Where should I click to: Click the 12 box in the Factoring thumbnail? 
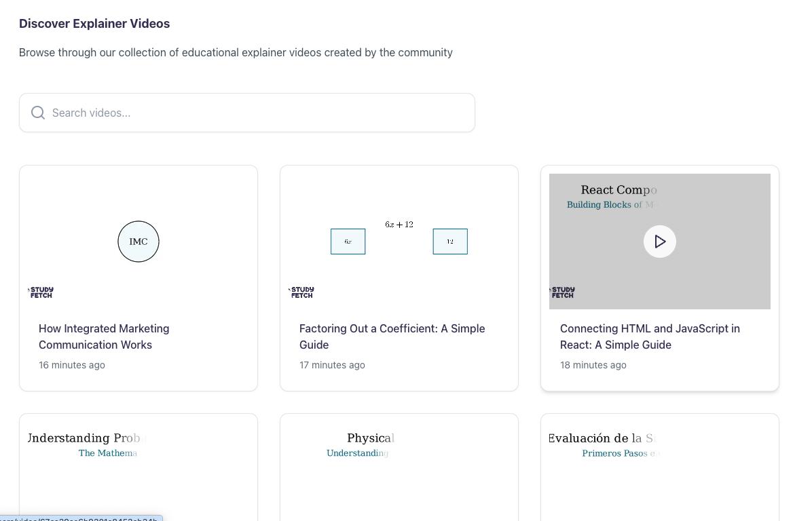point(449,242)
